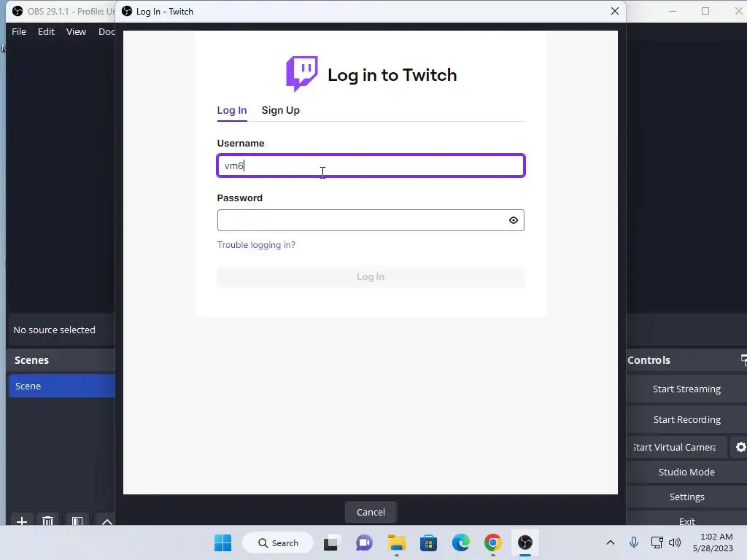Select Scene in the Scenes list
This screenshot has height=560, width=747.
pyautogui.click(x=61, y=386)
